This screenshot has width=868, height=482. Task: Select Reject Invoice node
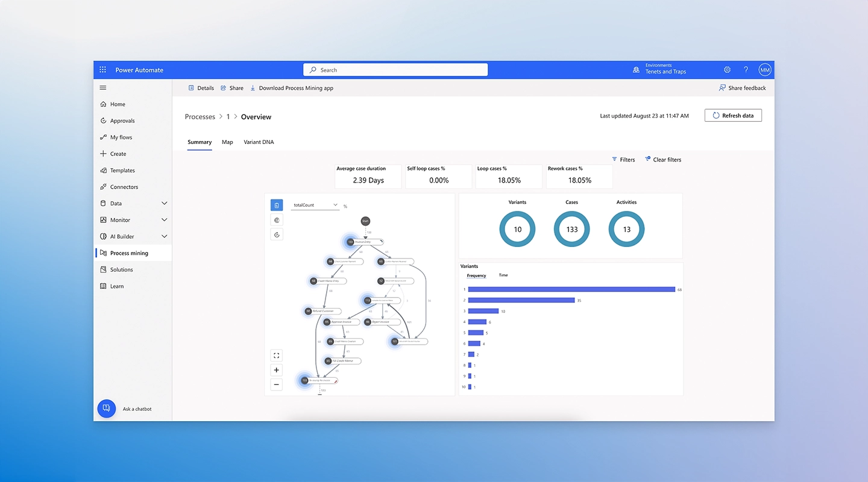382,322
